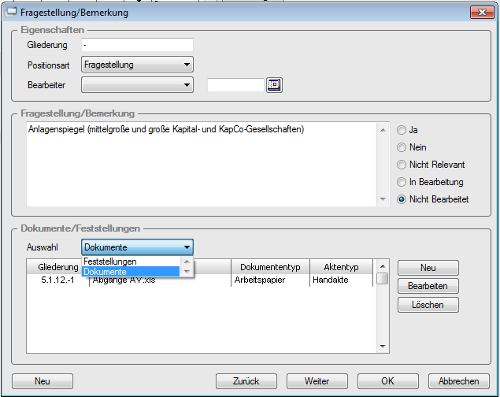The height and width of the screenshot is (397, 500).
Task: Collapse the Auswahl Dokumente combo box
Action: click(137, 247)
